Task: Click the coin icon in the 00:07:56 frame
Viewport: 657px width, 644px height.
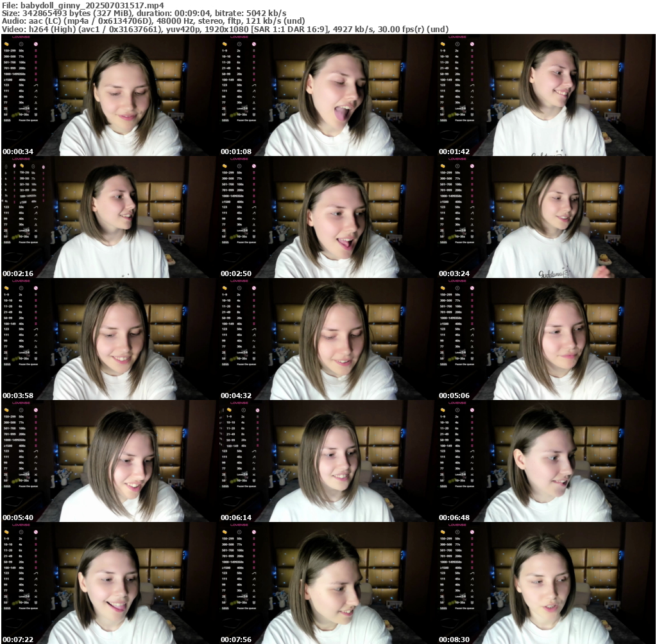Action: coord(225,532)
